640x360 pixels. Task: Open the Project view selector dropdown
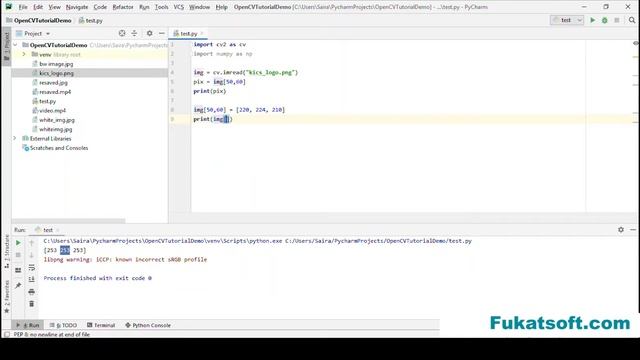(33, 33)
